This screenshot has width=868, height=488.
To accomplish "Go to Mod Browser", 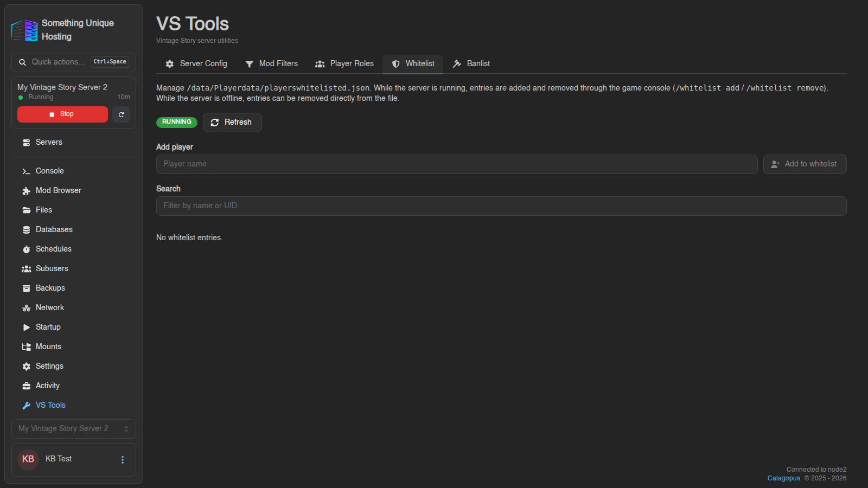I will point(74,190).
